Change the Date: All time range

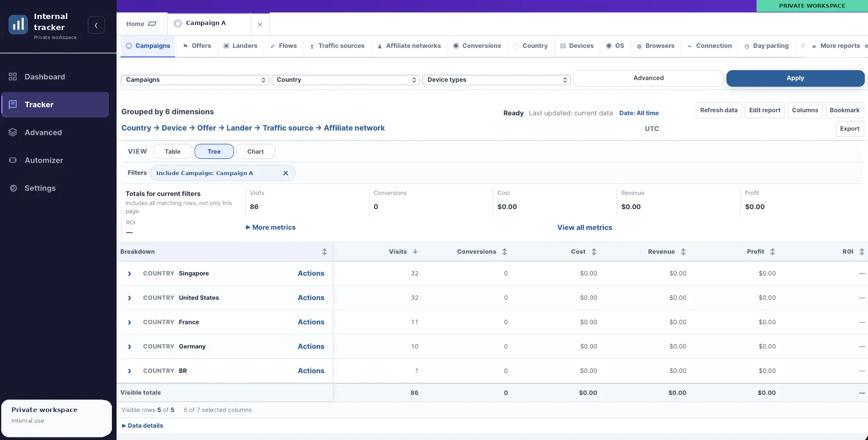click(x=639, y=113)
